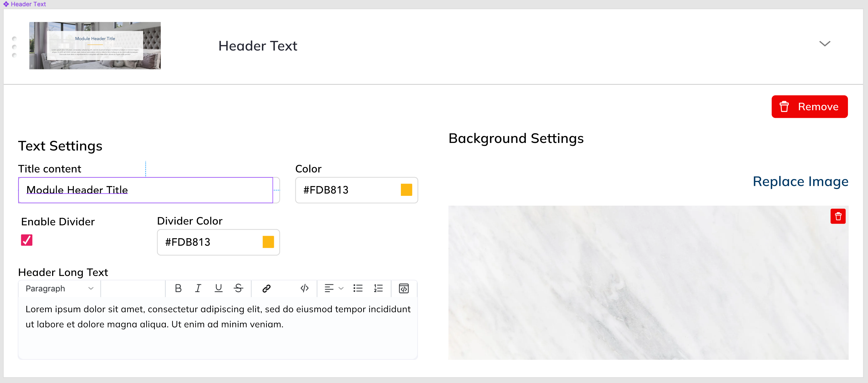Insert a numbered list
Screen dimensions: 868x383
click(378, 288)
